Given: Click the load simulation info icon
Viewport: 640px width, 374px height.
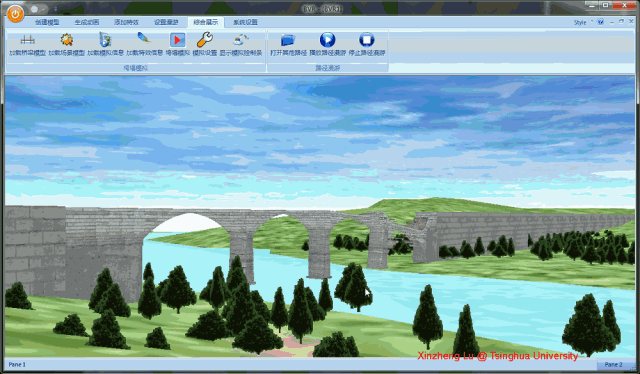Looking at the screenshot, I should [105, 39].
